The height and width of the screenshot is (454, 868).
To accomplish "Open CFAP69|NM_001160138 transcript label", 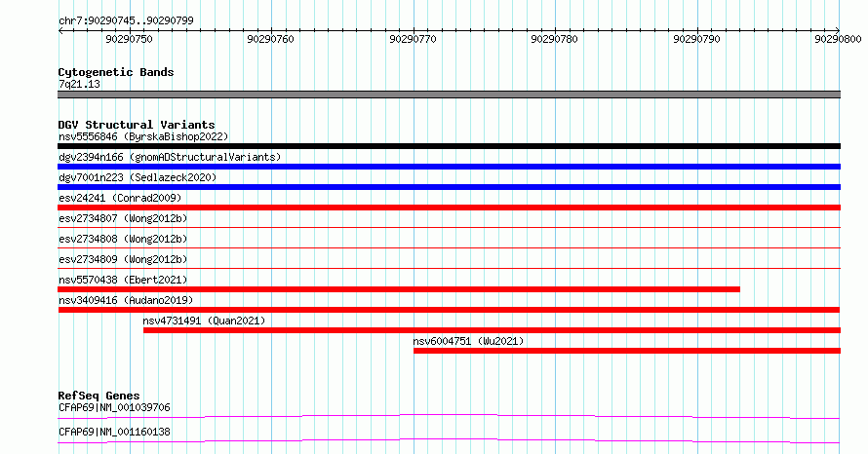I will click(114, 432).
